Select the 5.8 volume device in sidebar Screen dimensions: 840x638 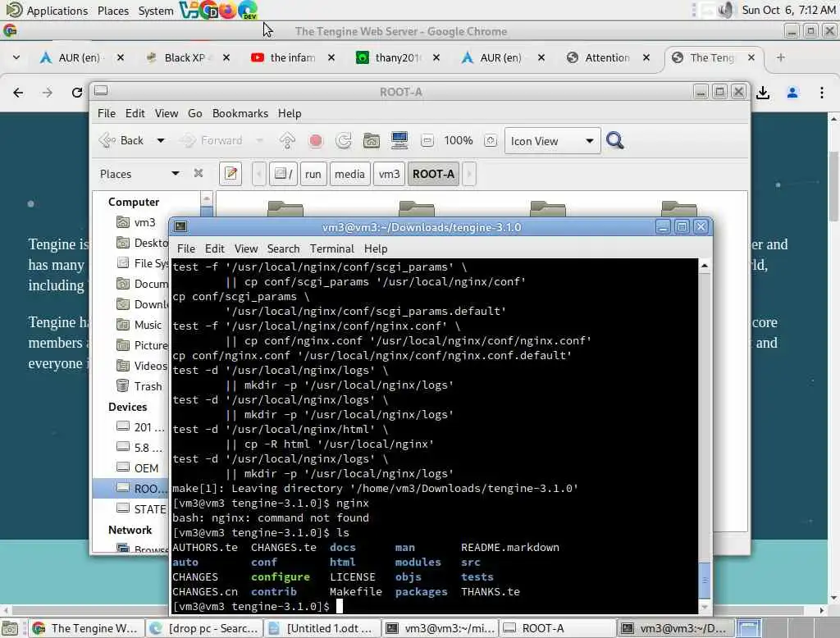coord(139,448)
